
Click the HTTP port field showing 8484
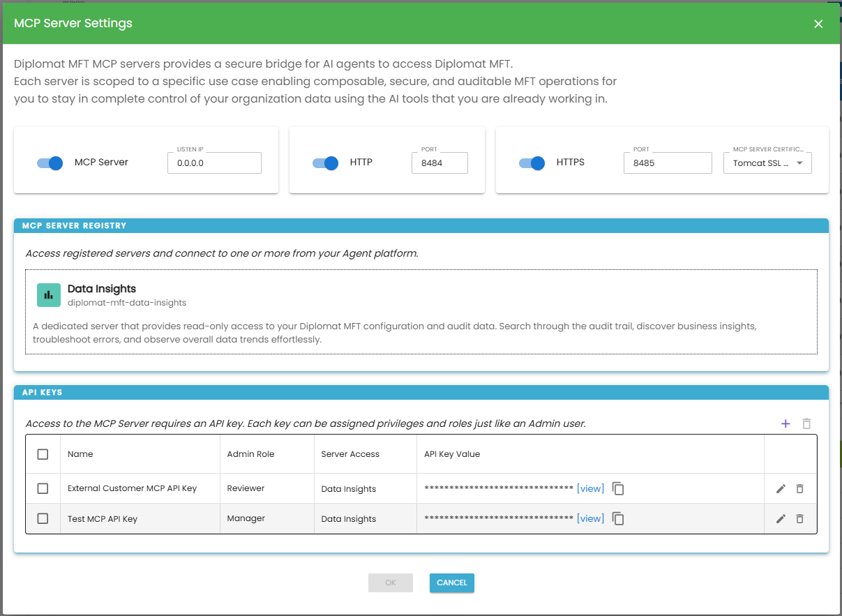pyautogui.click(x=439, y=163)
